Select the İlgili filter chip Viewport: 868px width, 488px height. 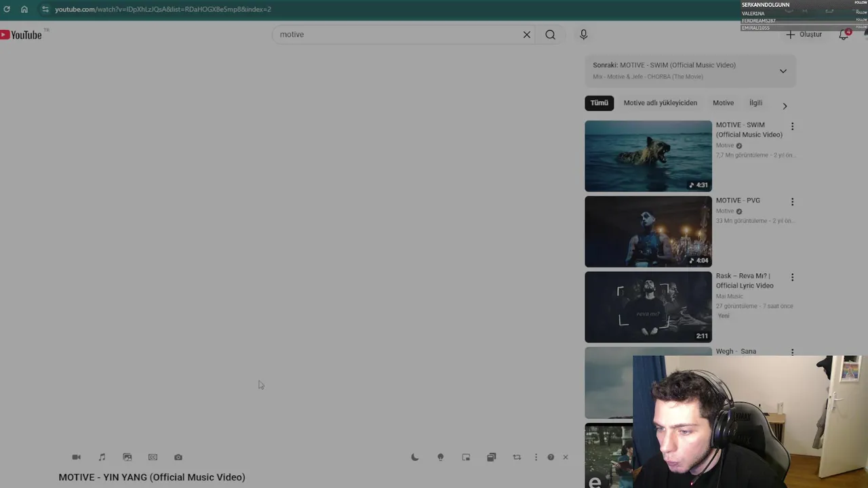[756, 103]
